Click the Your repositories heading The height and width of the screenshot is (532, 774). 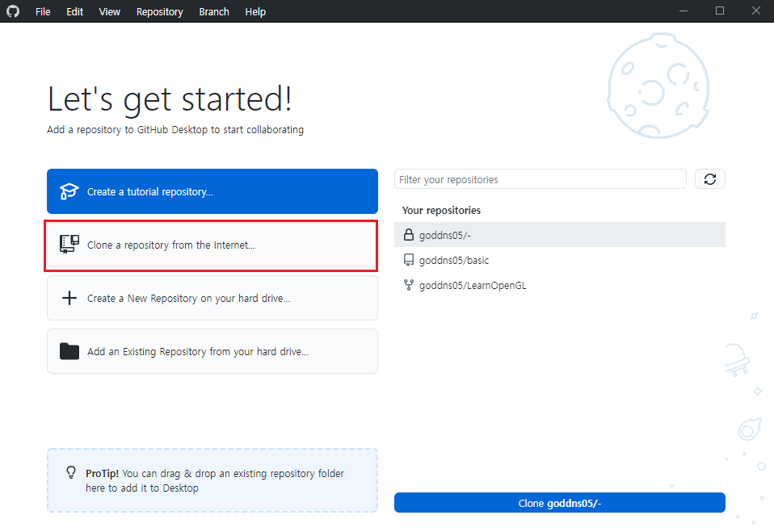[441, 211]
